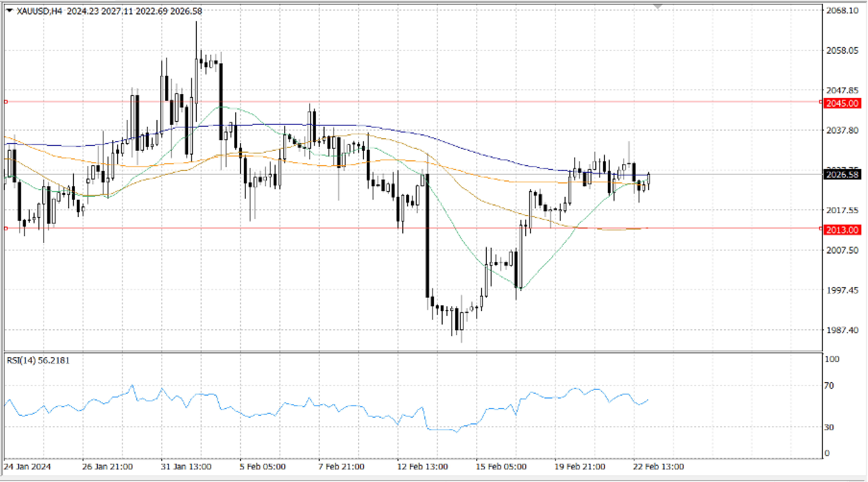Click the 24 Jan 2024 date label
Viewport: 868px width, 482px height.
click(27, 467)
